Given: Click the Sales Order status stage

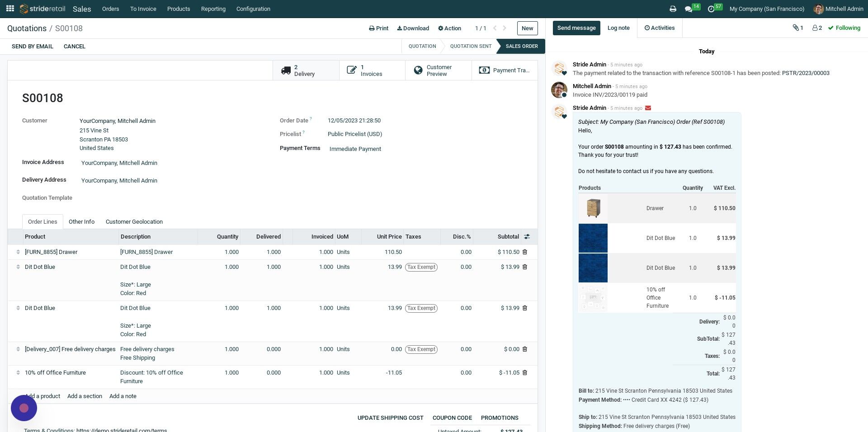Looking at the screenshot, I should [522, 47].
